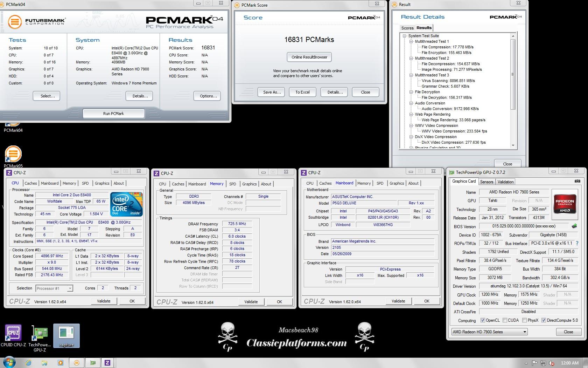Viewport: 588px width, 368px height.
Task: Toggle the OpenCL checkbox in GPU-Z
Action: [x=483, y=320]
